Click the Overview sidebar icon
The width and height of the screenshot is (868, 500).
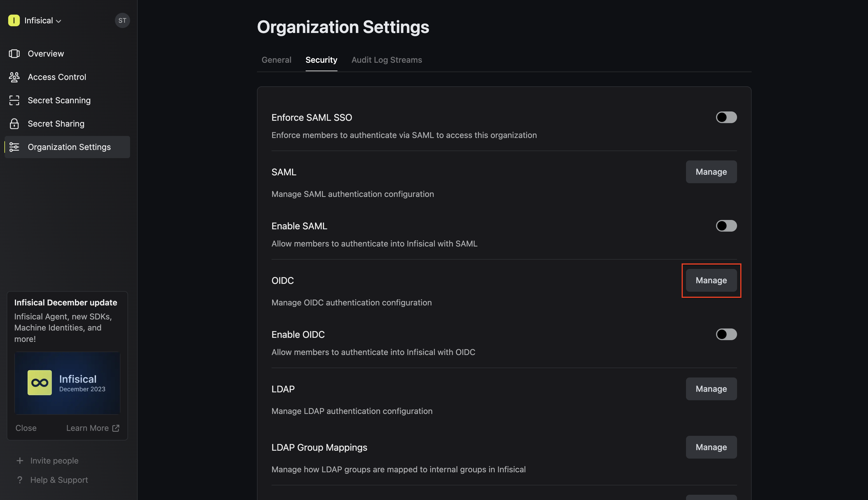click(x=14, y=54)
